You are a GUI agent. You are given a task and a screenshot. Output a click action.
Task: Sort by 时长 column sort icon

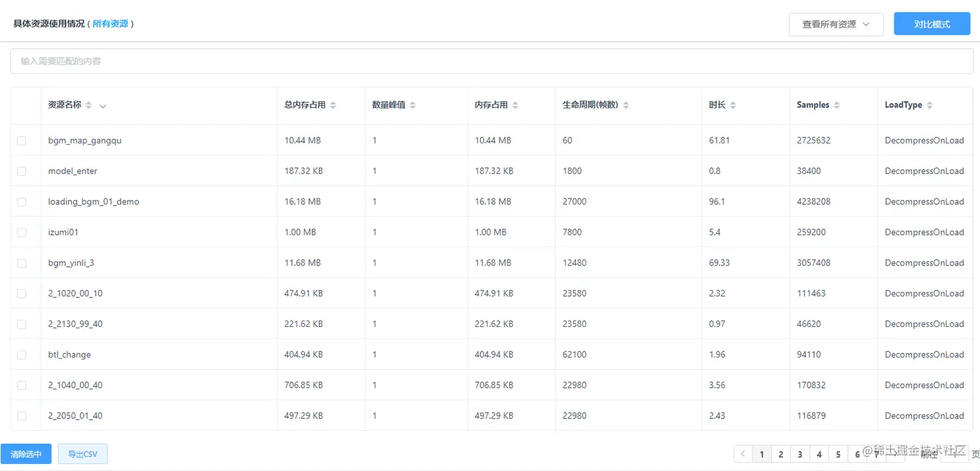[733, 105]
